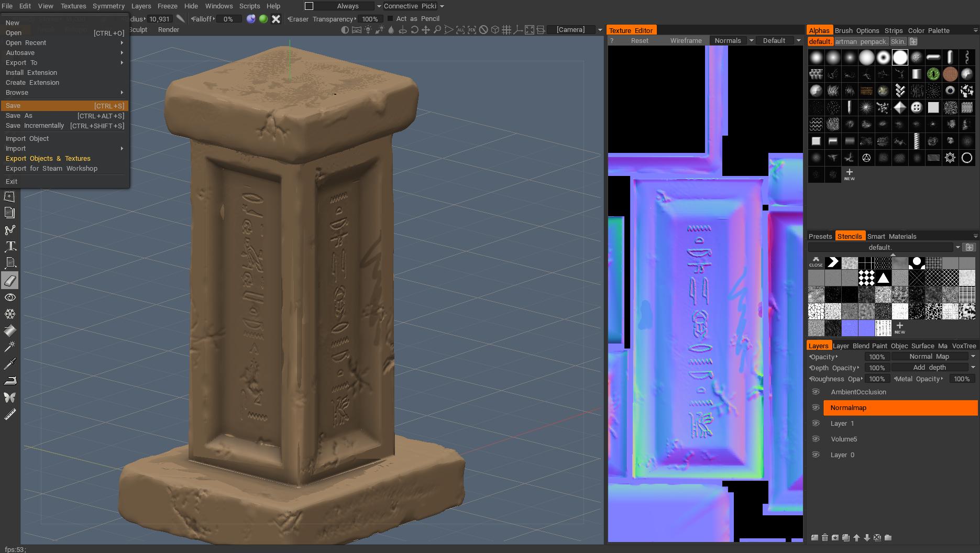Open the Normals dropdown in Texture Editor

tap(732, 40)
